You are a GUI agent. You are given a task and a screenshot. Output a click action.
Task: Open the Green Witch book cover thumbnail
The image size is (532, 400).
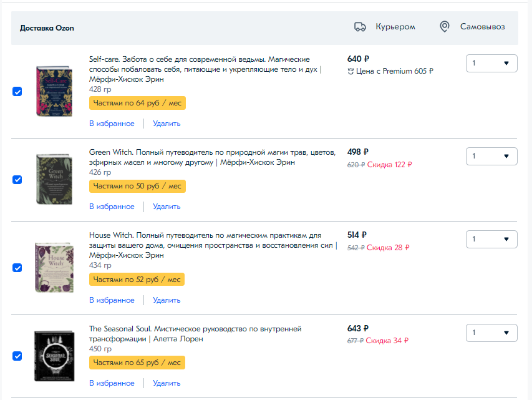(49, 179)
